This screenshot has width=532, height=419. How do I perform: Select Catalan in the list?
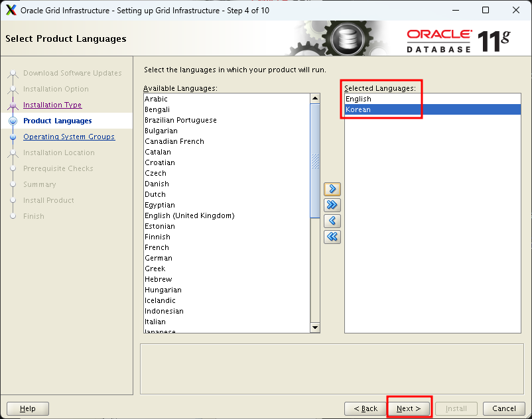[227, 152]
